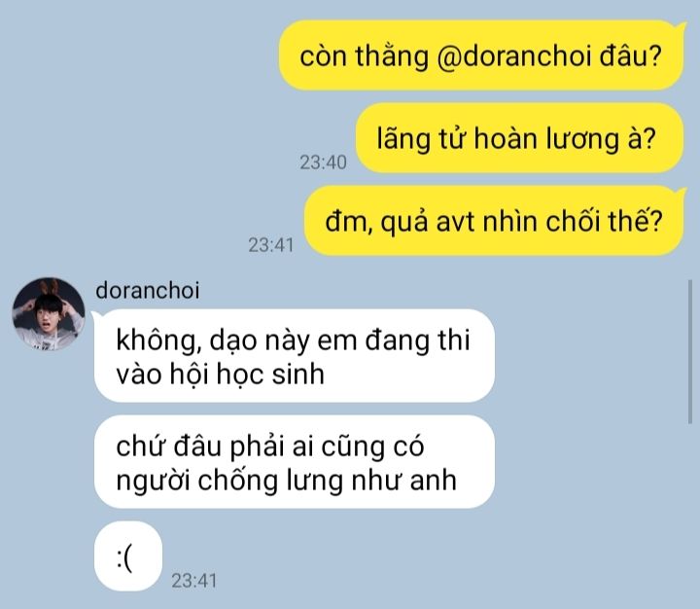This screenshot has height=609, width=700.
Task: Click the 'đm, quả avt nhìn chối thế?' message
Action: coord(494,221)
